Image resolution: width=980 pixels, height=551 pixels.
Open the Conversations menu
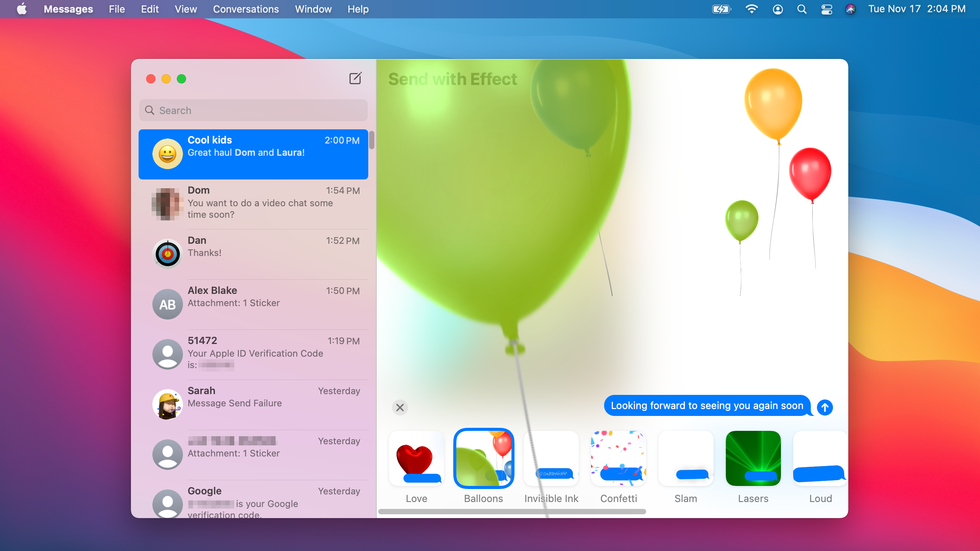[246, 9]
